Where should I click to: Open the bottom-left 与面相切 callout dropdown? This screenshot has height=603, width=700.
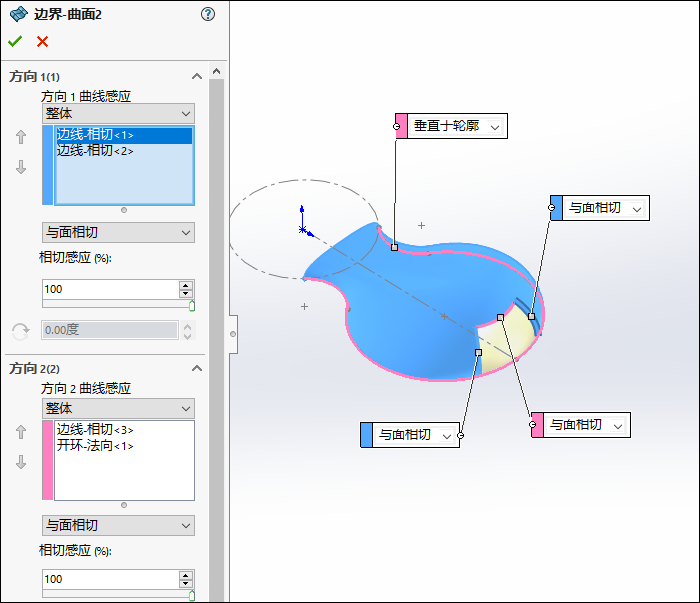(x=446, y=436)
